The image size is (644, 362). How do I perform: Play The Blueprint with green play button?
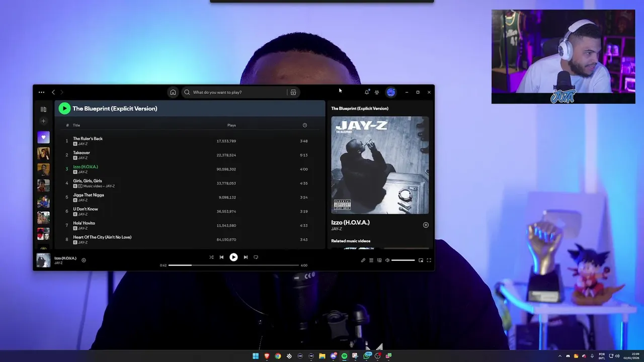click(64, 108)
